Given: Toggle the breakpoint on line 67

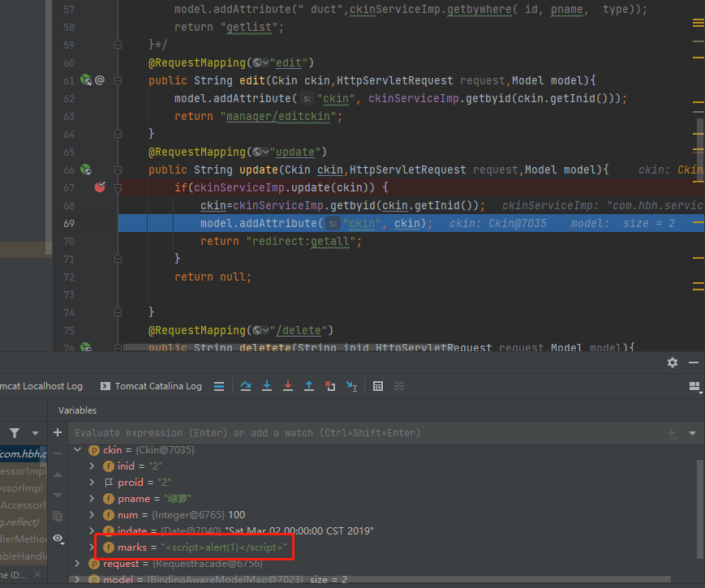Looking at the screenshot, I should [x=100, y=187].
